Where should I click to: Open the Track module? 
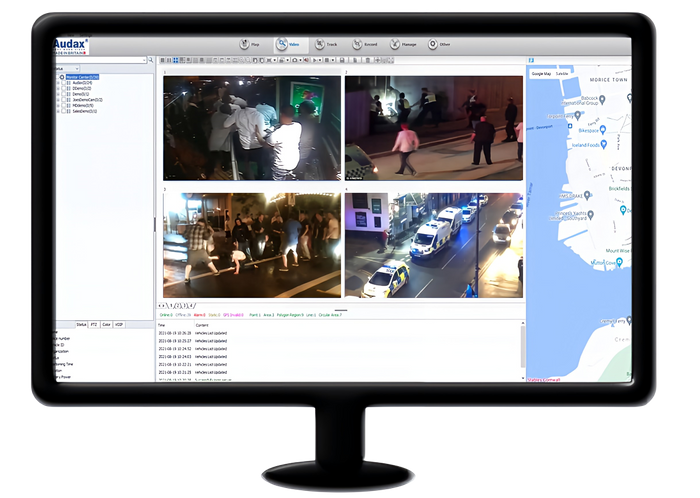[x=326, y=44]
